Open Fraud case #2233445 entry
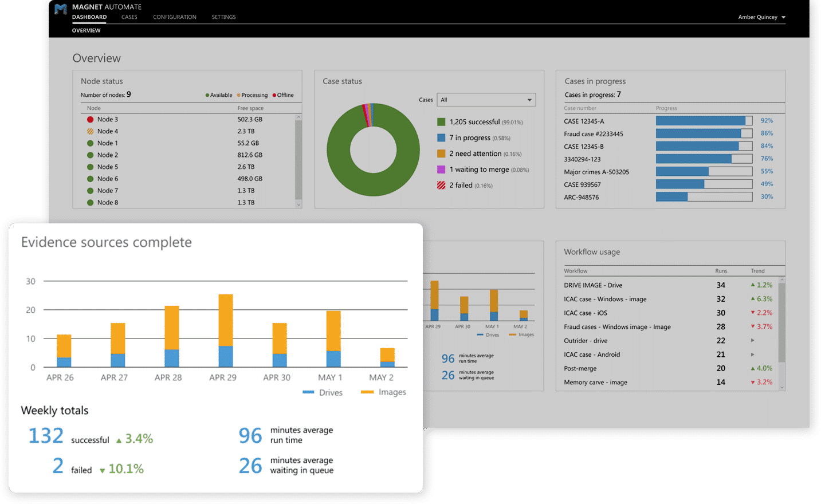This screenshot has height=504, width=821. pyautogui.click(x=593, y=134)
